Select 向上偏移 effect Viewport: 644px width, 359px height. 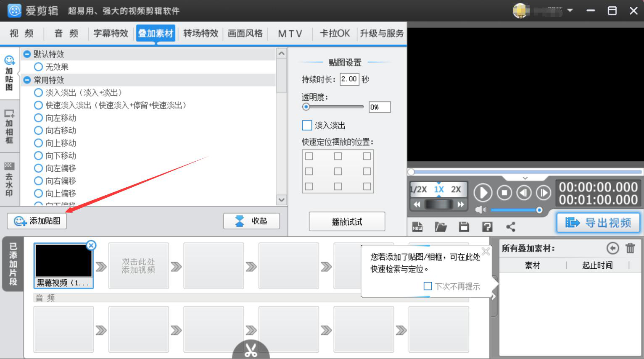(38, 193)
